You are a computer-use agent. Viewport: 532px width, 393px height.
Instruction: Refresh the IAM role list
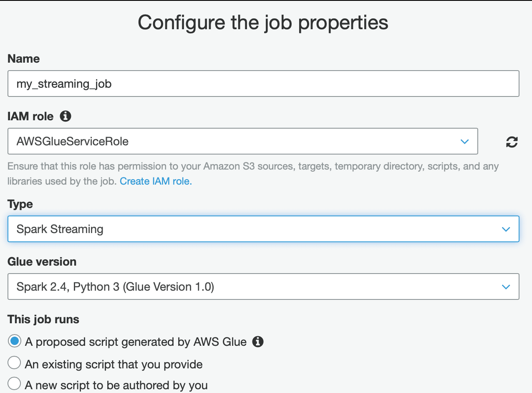(512, 141)
